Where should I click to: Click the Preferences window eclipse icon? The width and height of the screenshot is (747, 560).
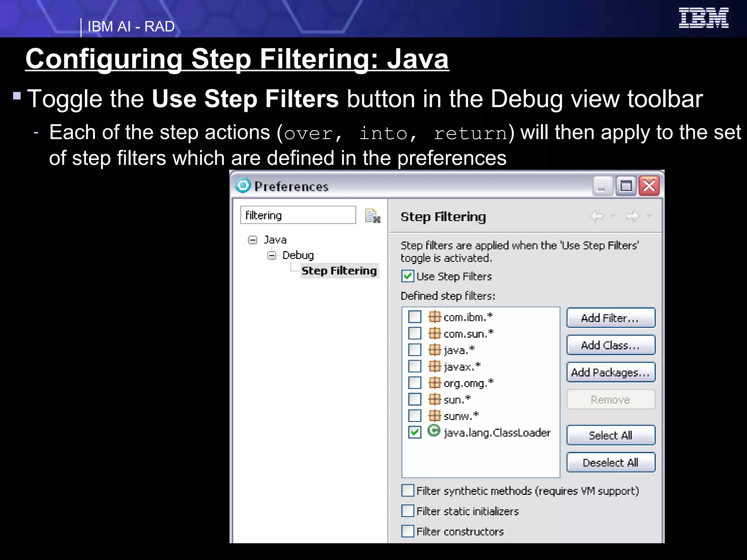click(243, 185)
